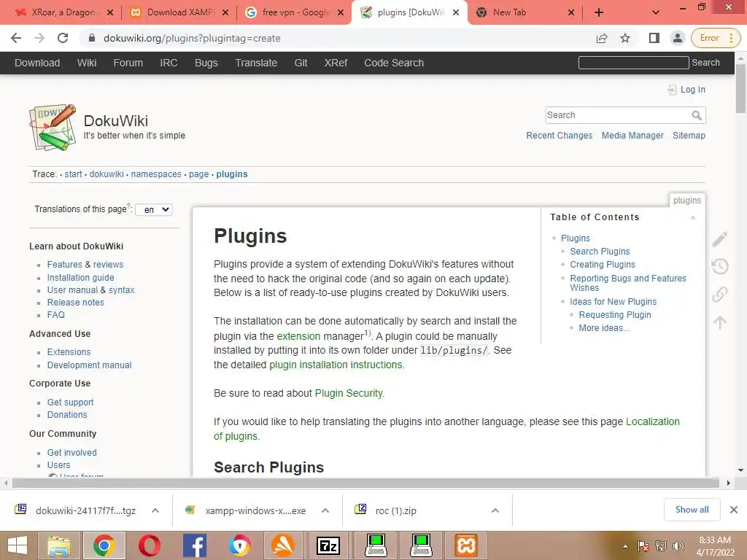
Task: Jump to Requesting Plugin in table of contents
Action: tap(614, 315)
